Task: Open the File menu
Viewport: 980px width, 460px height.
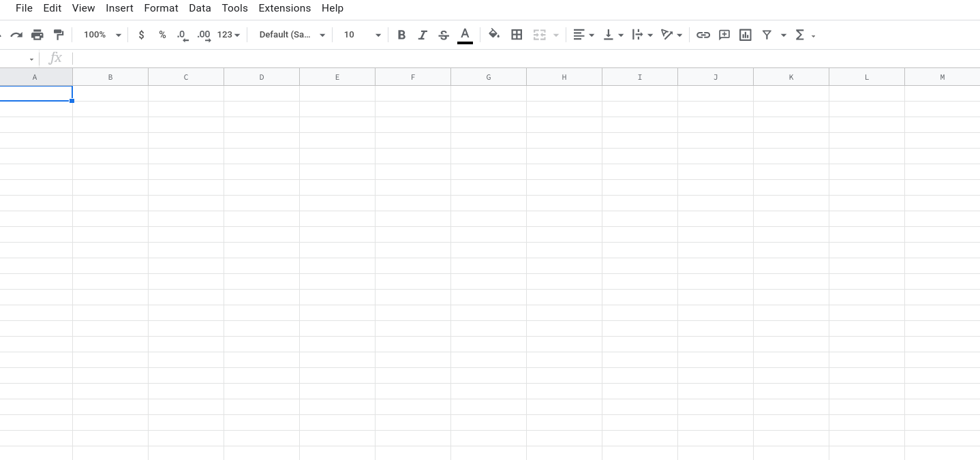Action: [24, 8]
